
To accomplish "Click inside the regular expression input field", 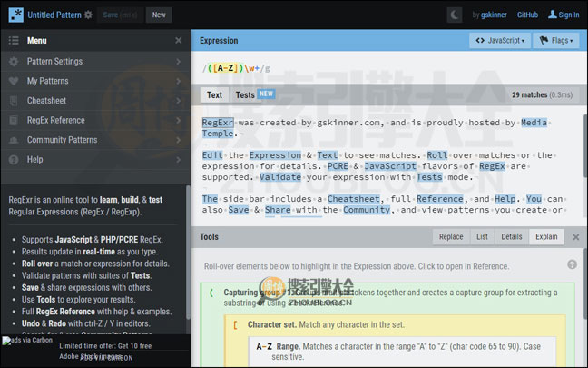I will 389,68.
